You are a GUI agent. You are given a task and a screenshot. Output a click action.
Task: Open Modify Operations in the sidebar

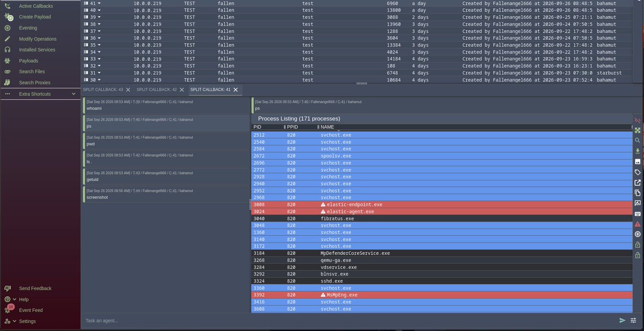coord(38,39)
